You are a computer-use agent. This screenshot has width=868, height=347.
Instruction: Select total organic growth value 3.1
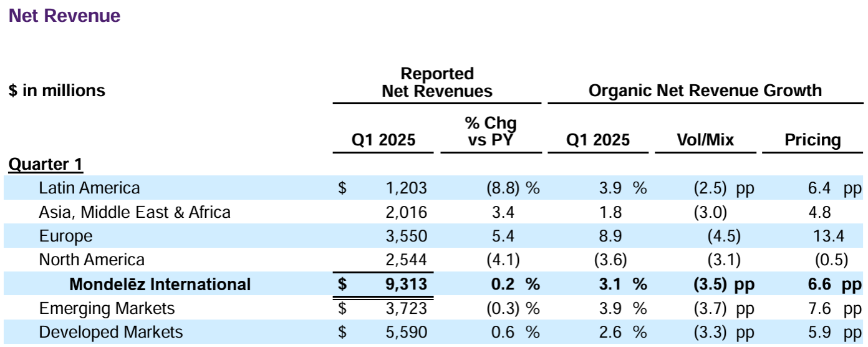(x=610, y=285)
